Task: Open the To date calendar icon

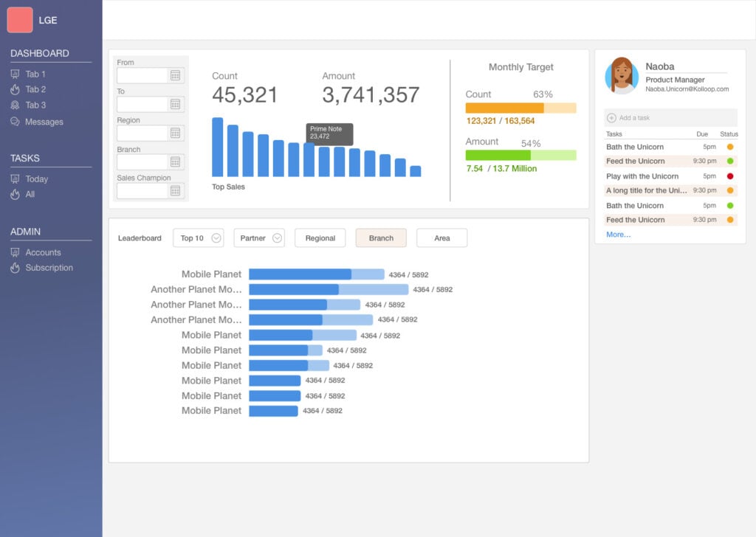Action: coord(176,105)
